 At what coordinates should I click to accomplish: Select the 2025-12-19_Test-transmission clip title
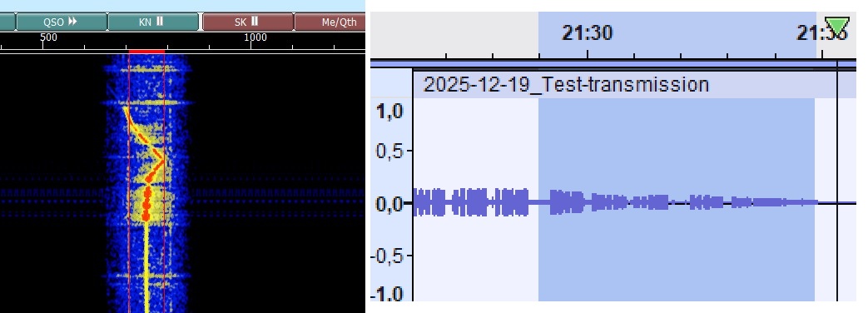pos(566,85)
